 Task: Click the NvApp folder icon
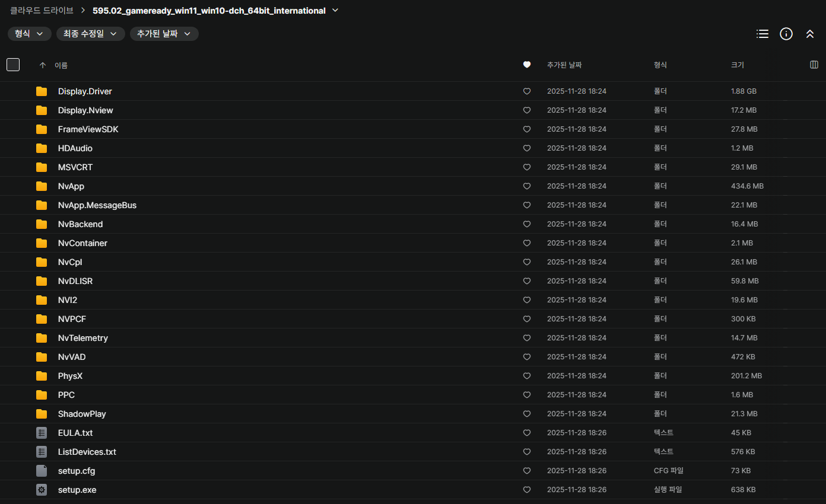point(42,186)
